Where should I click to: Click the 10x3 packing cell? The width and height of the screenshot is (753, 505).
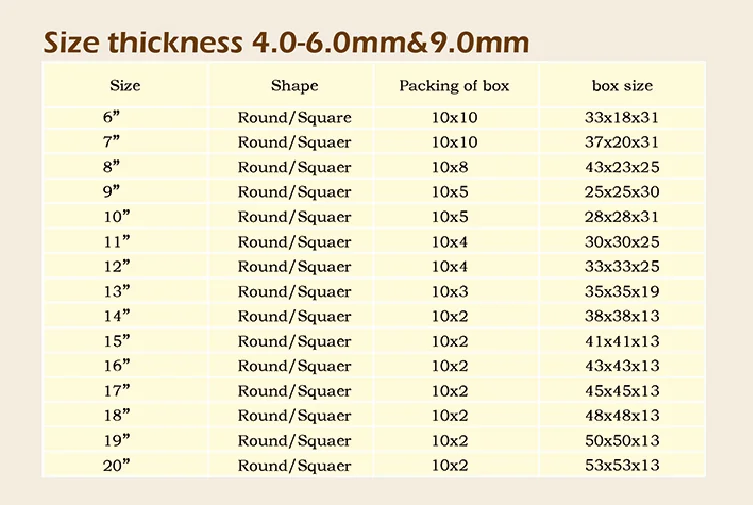coord(450,291)
